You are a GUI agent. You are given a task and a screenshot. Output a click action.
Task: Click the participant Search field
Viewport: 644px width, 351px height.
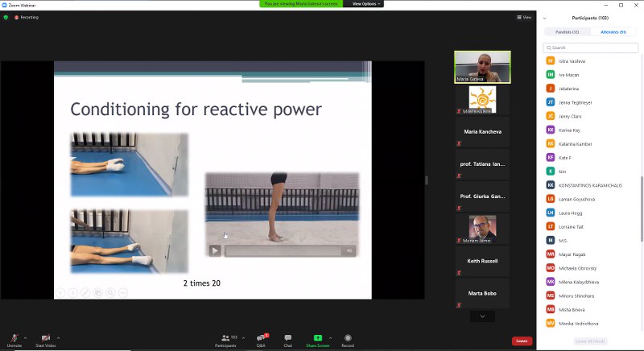[591, 47]
